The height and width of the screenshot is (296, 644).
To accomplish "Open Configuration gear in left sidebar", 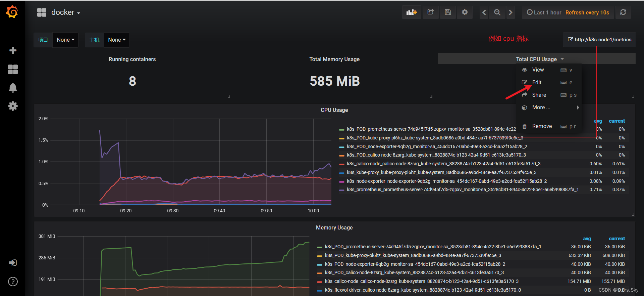I will coord(13,106).
